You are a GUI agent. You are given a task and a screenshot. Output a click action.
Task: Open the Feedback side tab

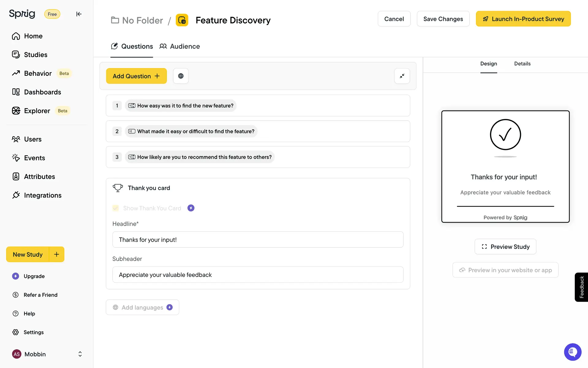pos(581,287)
